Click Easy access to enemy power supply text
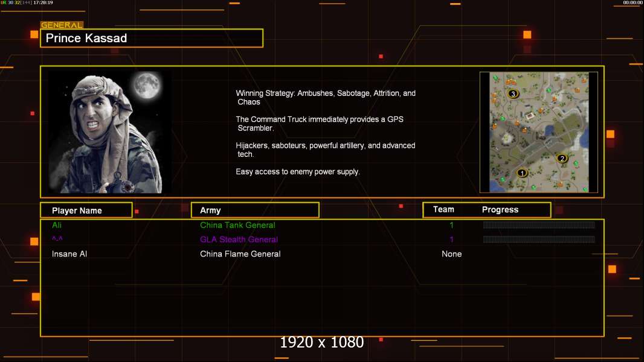 pos(298,172)
